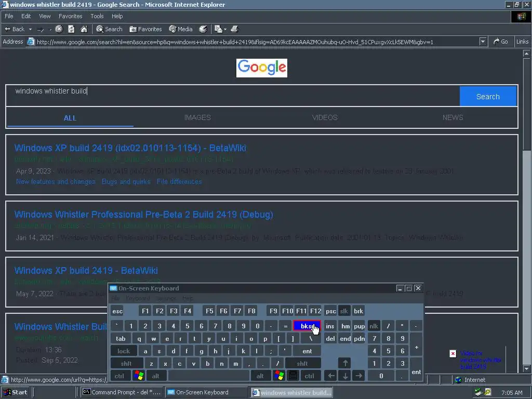532x399 pixels.
Task: Click the Links toolbar label
Action: click(x=523, y=42)
